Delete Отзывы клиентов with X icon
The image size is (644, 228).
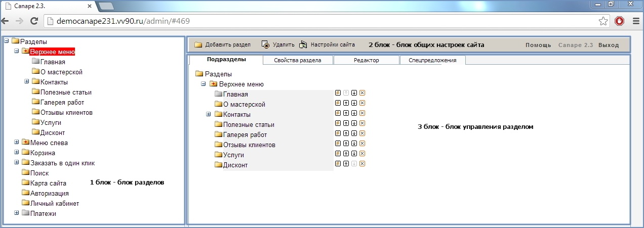coord(363,144)
